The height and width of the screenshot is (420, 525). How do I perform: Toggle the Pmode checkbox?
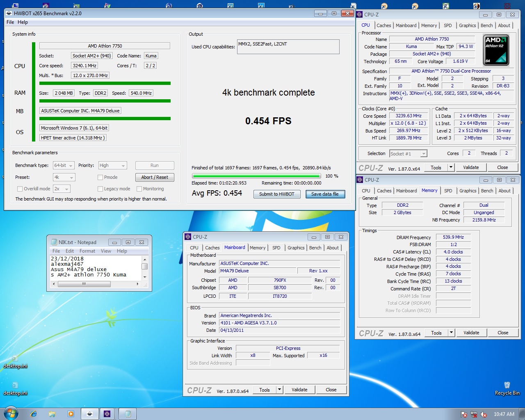100,177
